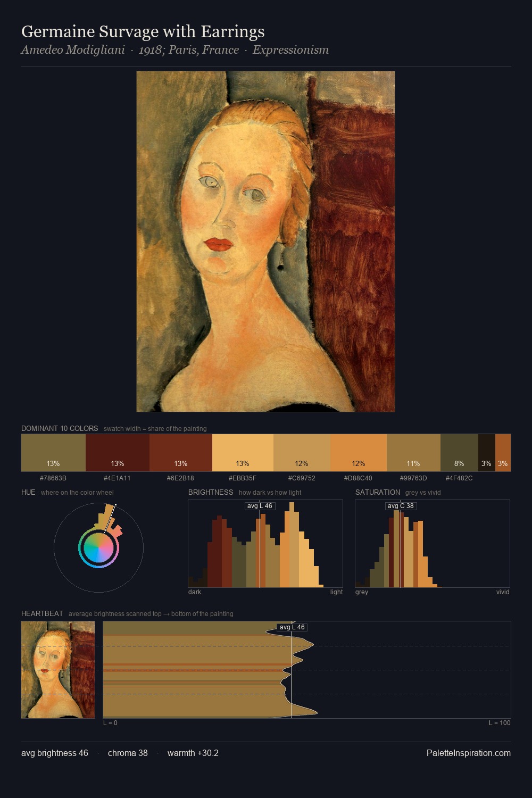The height and width of the screenshot is (798, 532).
Task: Click the #4E1A11 dark maroon swatch
Action: pos(118,453)
